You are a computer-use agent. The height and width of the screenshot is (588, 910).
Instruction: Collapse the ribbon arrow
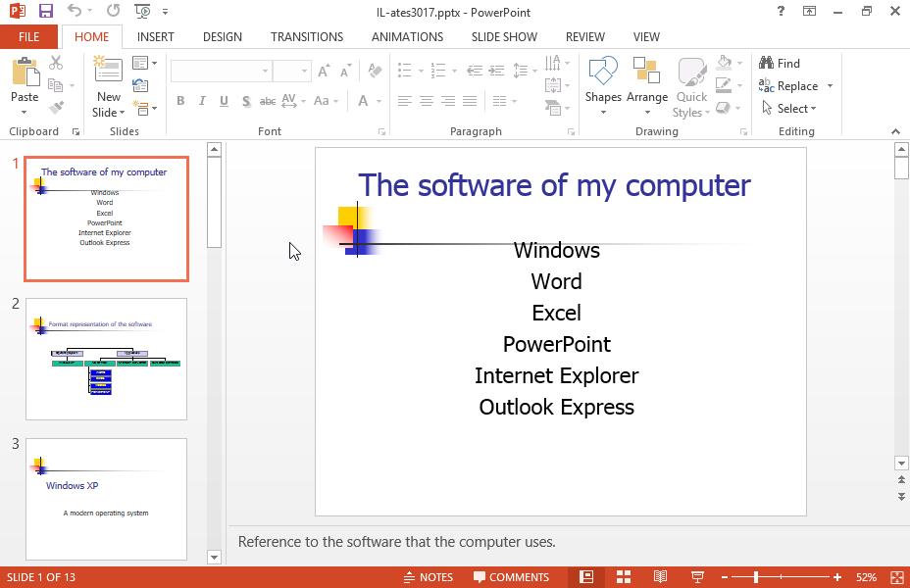click(895, 131)
